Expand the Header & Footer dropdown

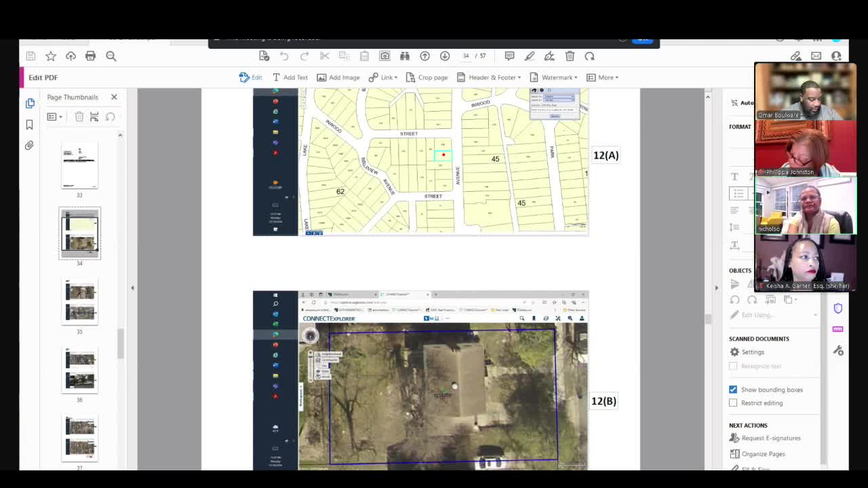tap(489, 77)
